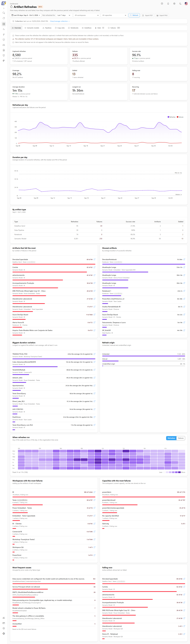Screen dimensions: 190x644
Task: Open the settings gear in top header
Action: click(x=174, y=3)
